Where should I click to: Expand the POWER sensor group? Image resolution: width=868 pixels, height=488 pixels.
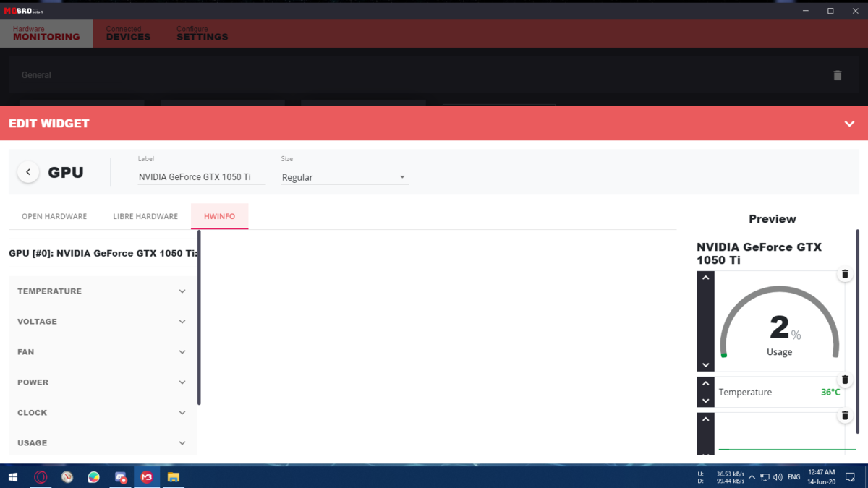tap(102, 382)
